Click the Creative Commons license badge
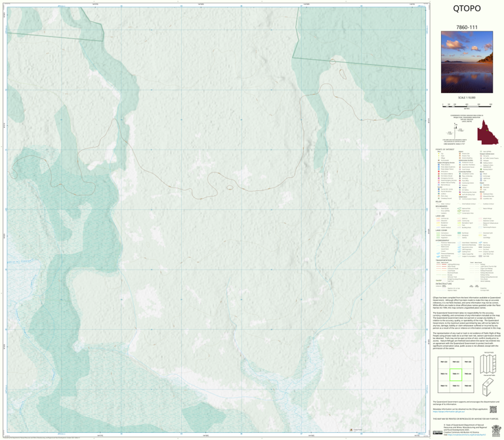 coord(437,433)
